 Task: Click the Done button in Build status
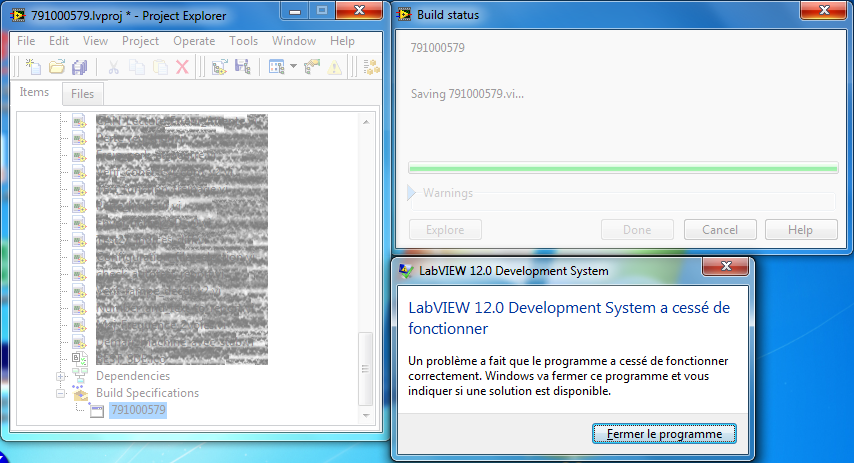[x=637, y=230]
